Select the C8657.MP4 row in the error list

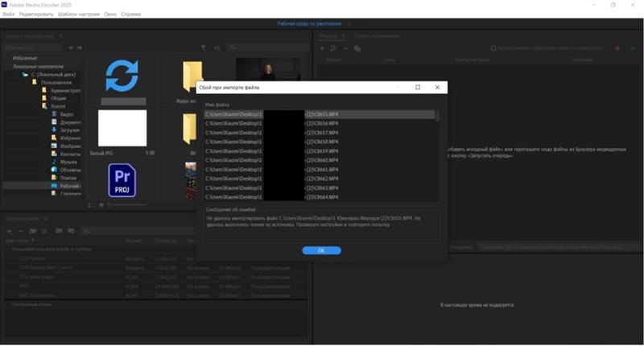(319, 133)
